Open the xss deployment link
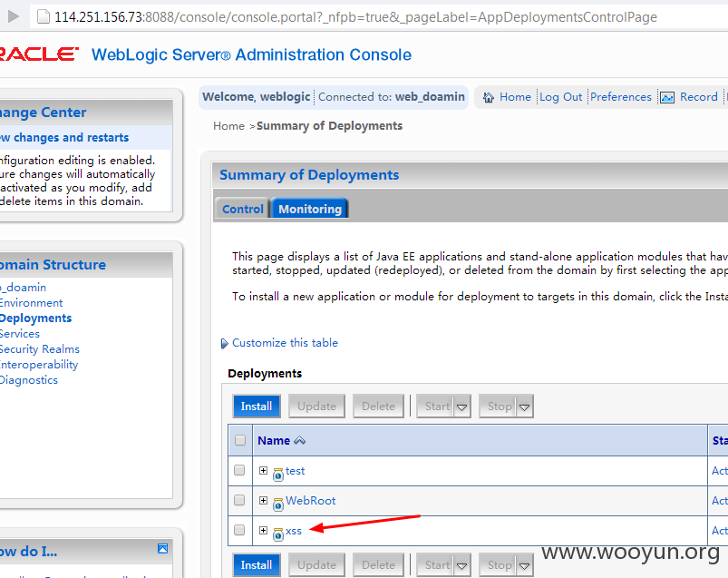728x578 pixels. (x=294, y=531)
